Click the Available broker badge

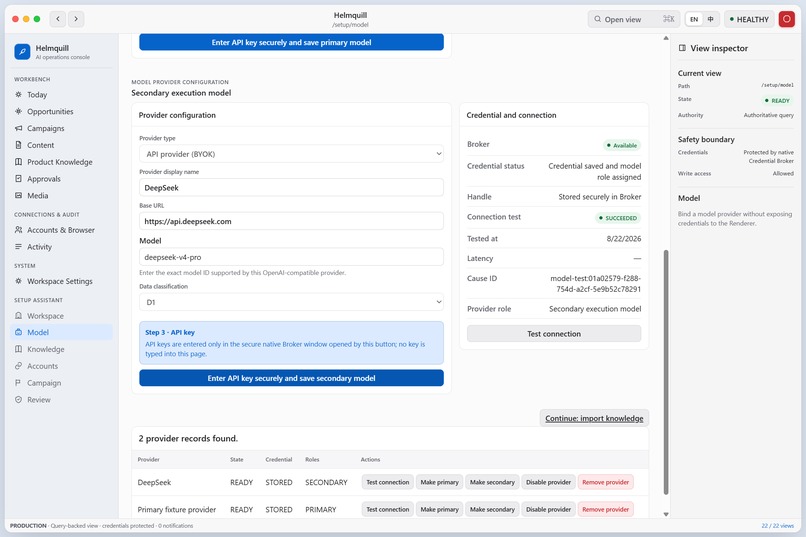pyautogui.click(x=621, y=145)
